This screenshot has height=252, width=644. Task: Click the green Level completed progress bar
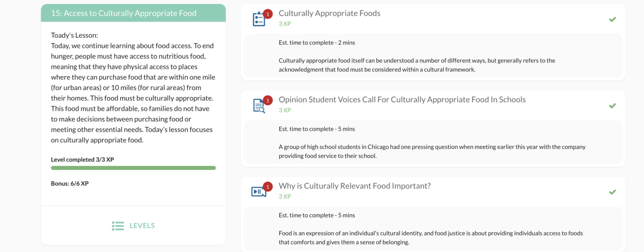[x=133, y=168]
